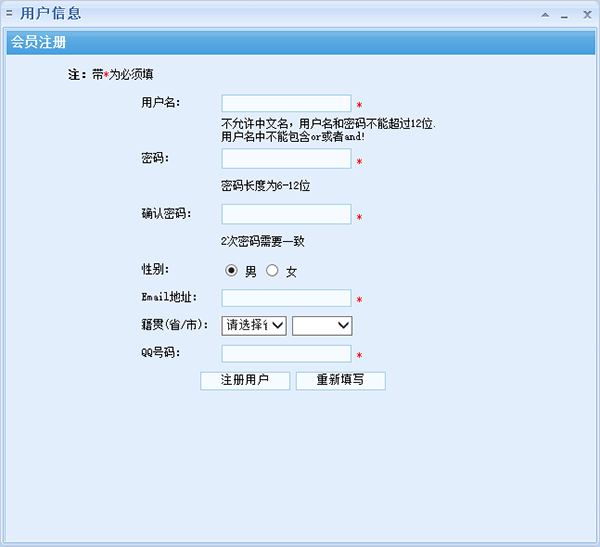Click the Email地址 text box
This screenshot has height=547, width=600.
point(286,298)
